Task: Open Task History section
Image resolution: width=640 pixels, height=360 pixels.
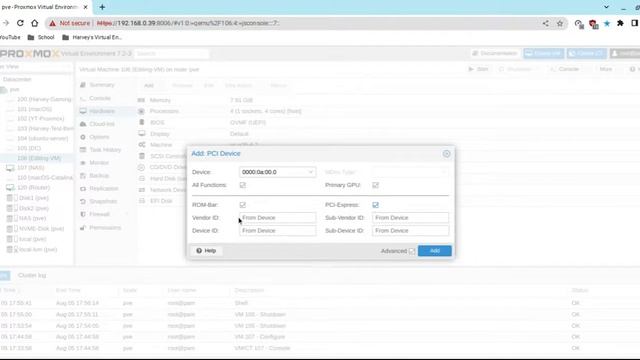Action: [x=105, y=150]
